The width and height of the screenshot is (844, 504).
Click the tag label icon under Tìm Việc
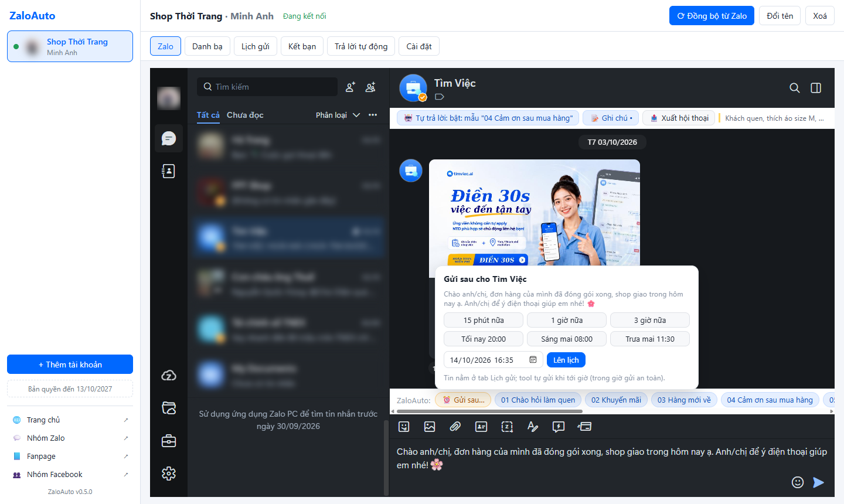(440, 97)
